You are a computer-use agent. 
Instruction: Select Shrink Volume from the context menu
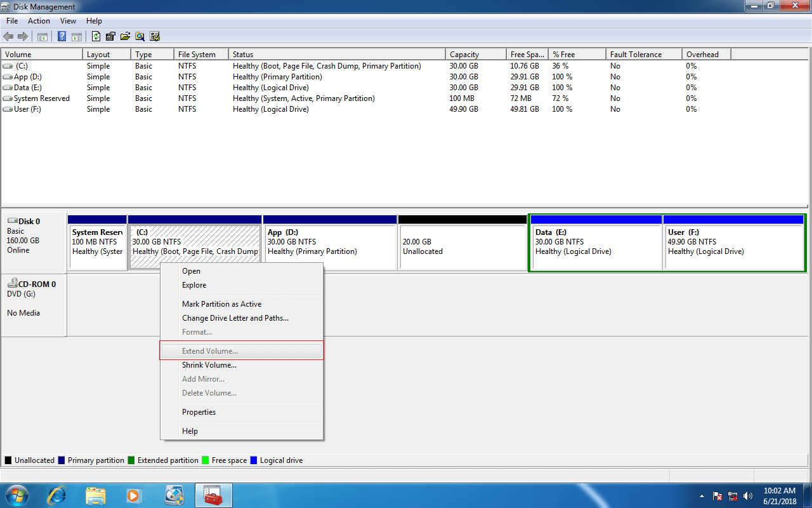(x=209, y=364)
